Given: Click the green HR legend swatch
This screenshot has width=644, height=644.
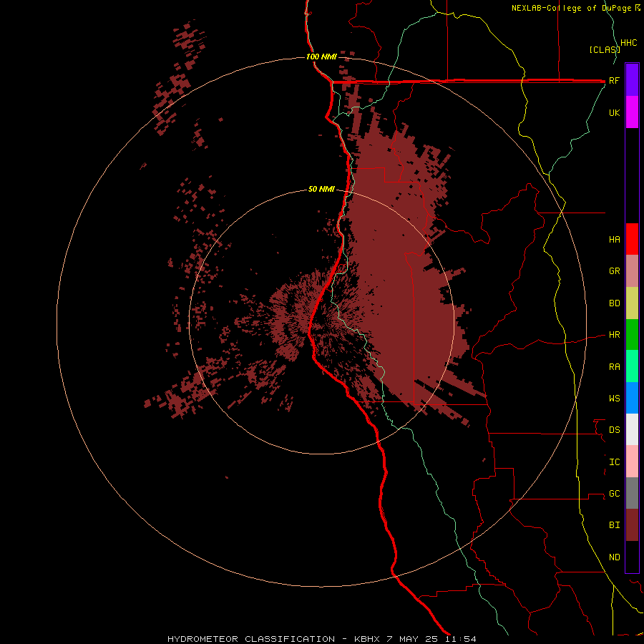Looking at the screenshot, I should tap(632, 335).
